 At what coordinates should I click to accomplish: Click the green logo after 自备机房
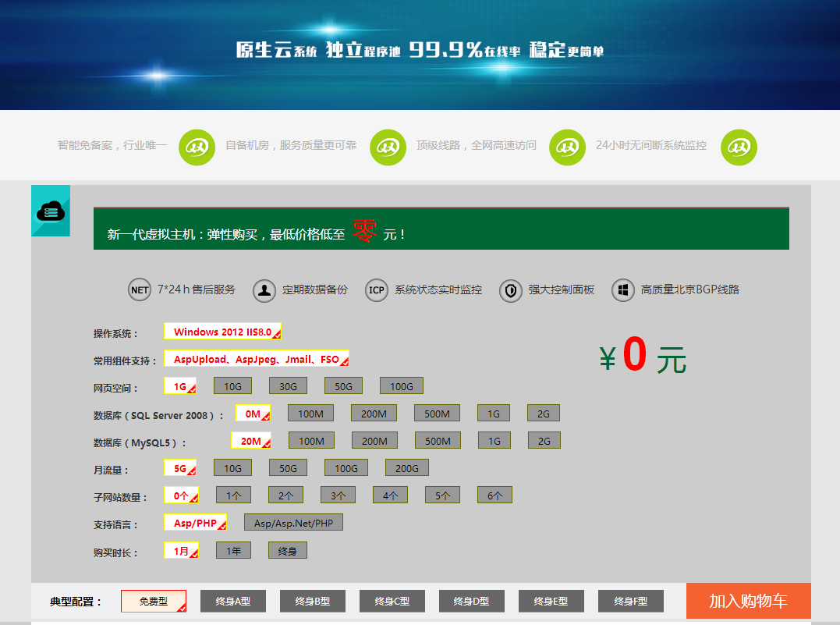click(388, 147)
